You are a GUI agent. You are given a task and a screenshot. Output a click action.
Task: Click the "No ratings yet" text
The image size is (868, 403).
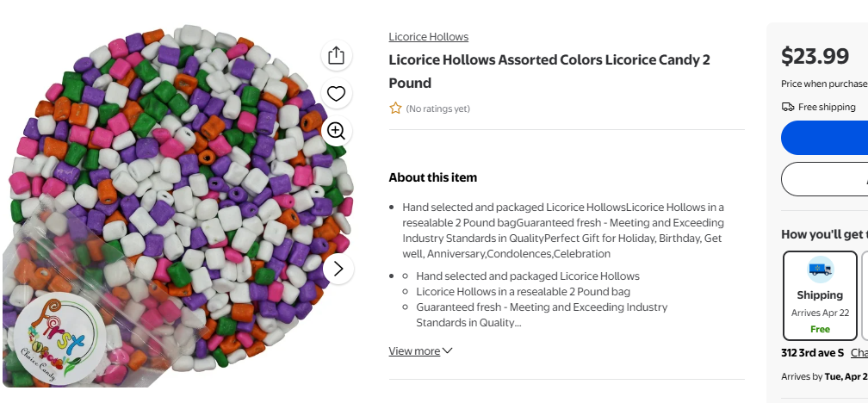tap(438, 108)
